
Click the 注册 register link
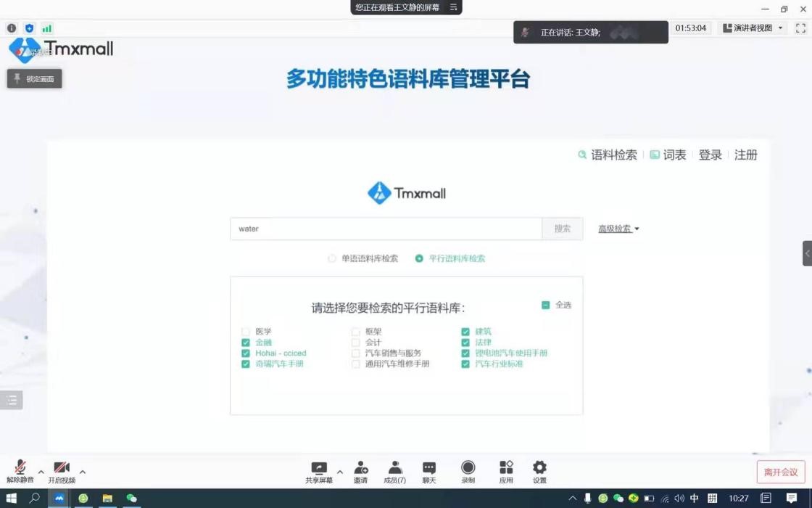746,155
